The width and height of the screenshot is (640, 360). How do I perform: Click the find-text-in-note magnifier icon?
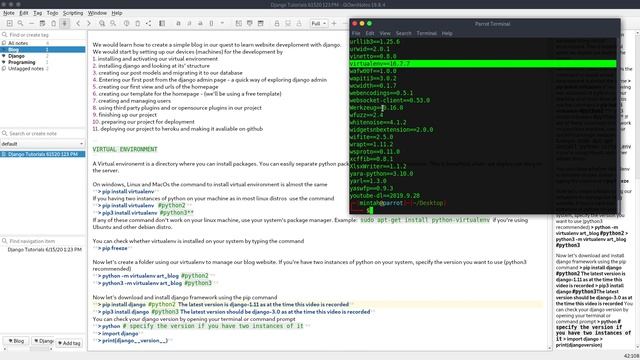pos(102,24)
